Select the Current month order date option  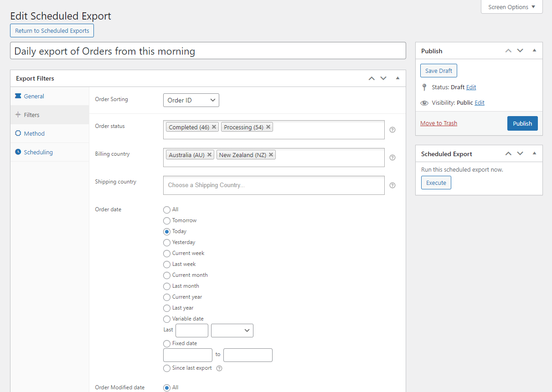click(167, 275)
